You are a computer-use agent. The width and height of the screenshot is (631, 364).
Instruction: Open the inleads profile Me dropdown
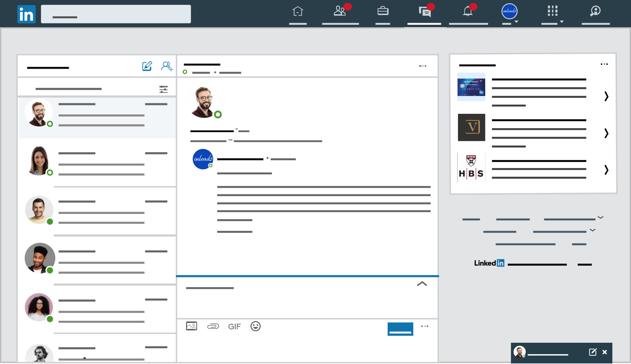pyautogui.click(x=509, y=11)
